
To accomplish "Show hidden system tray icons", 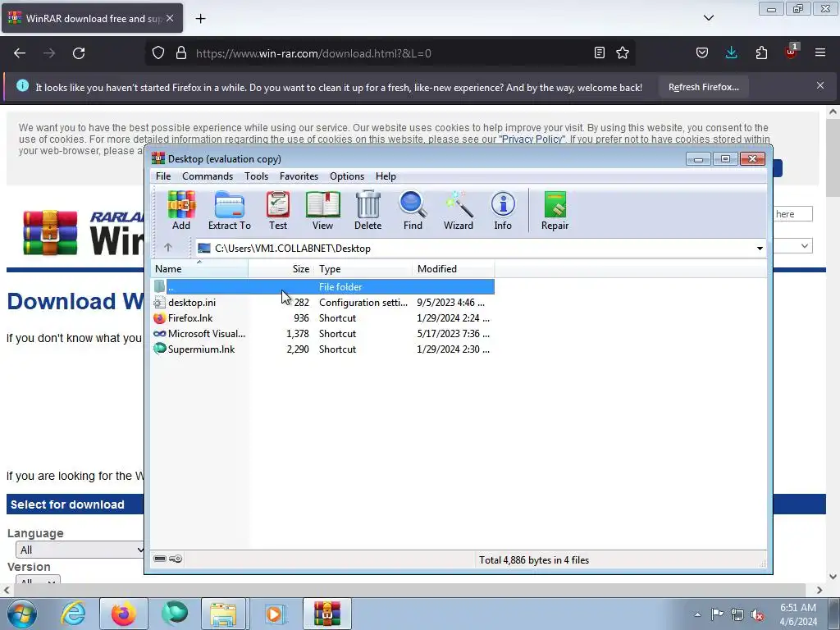I will point(697,614).
